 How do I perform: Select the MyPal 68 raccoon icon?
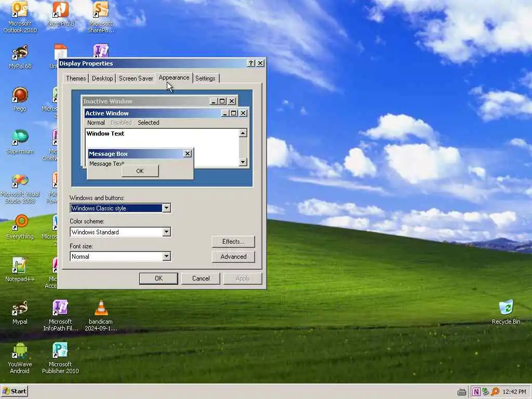click(x=20, y=57)
